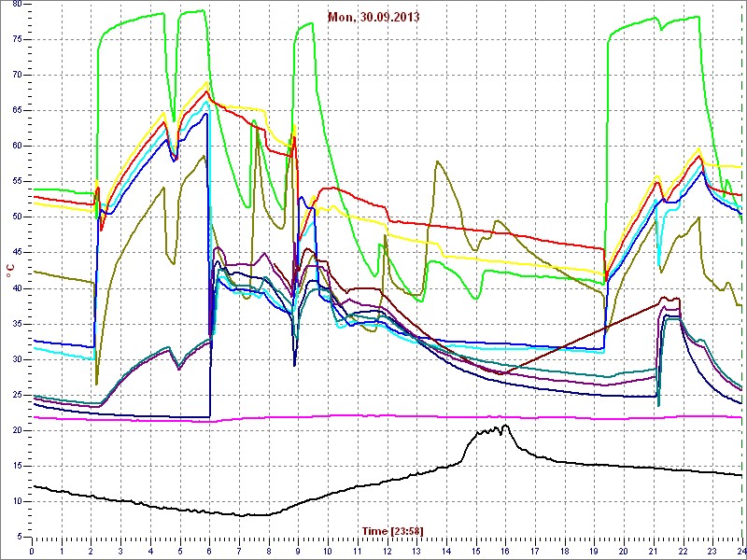Click hour 5 on the time axis
The height and width of the screenshot is (560, 747).
click(180, 551)
